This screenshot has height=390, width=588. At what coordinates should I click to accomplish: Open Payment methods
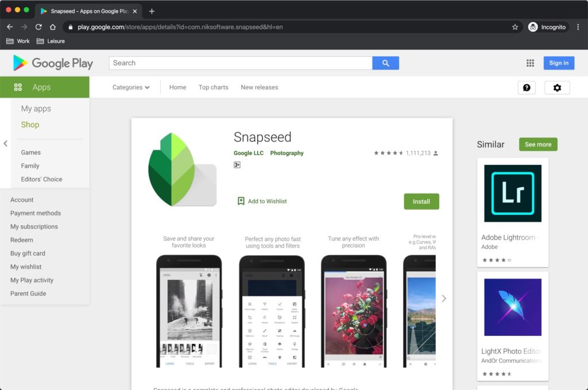pyautogui.click(x=36, y=213)
